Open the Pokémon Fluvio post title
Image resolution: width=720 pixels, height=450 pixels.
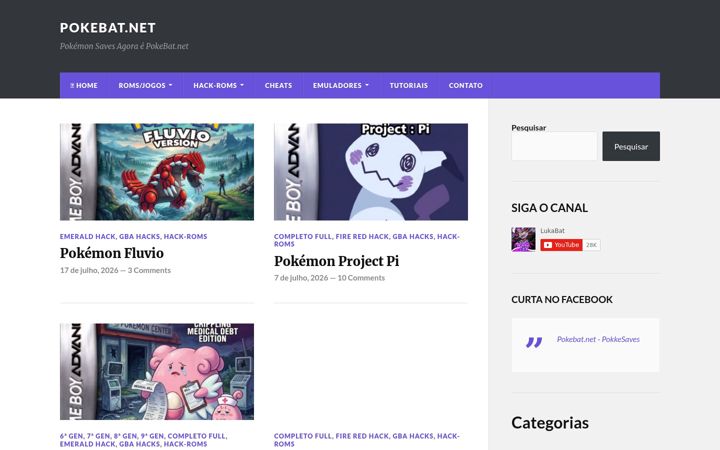tap(112, 253)
